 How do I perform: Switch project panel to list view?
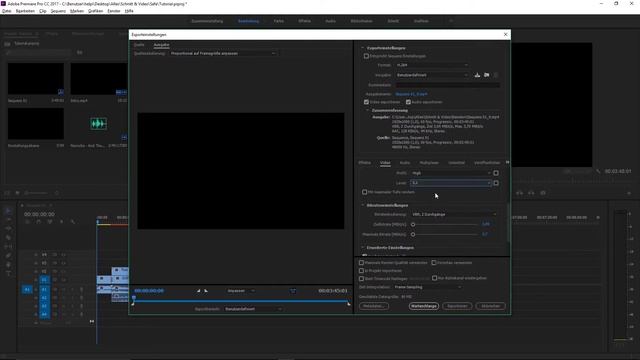point(7,193)
